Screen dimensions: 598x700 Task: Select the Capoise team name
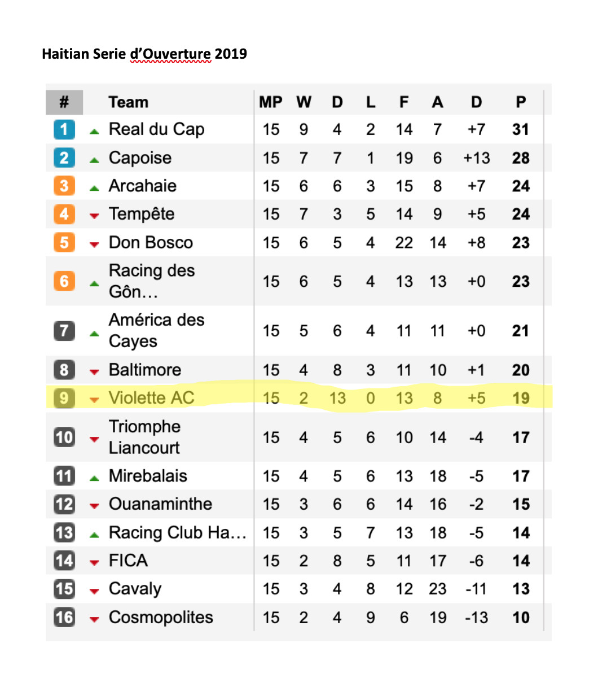pyautogui.click(x=140, y=158)
